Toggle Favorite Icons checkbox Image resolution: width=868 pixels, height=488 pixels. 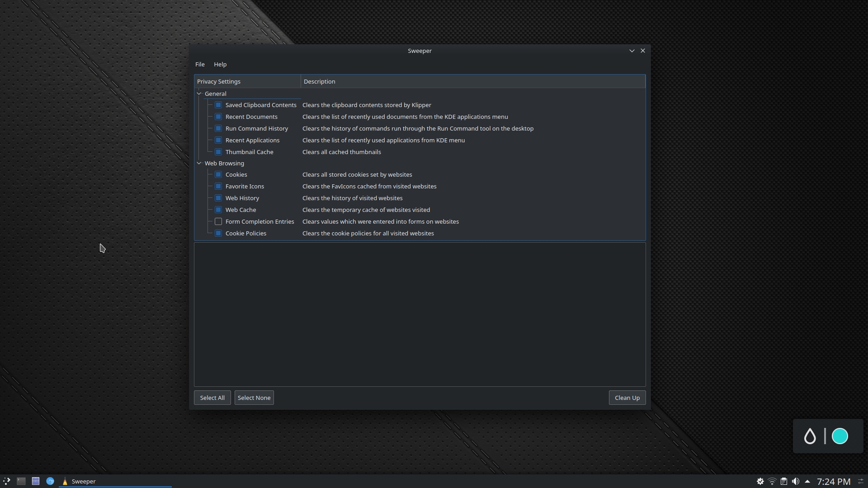[218, 186]
